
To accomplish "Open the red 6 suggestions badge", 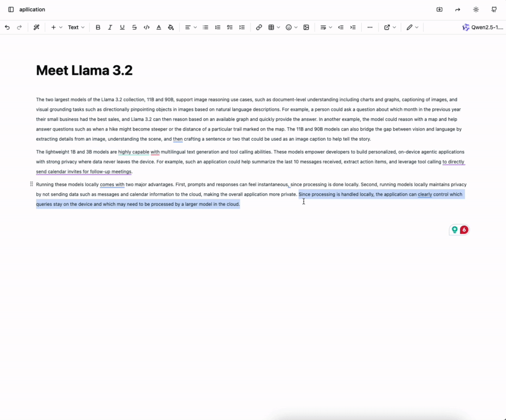I will (x=464, y=230).
